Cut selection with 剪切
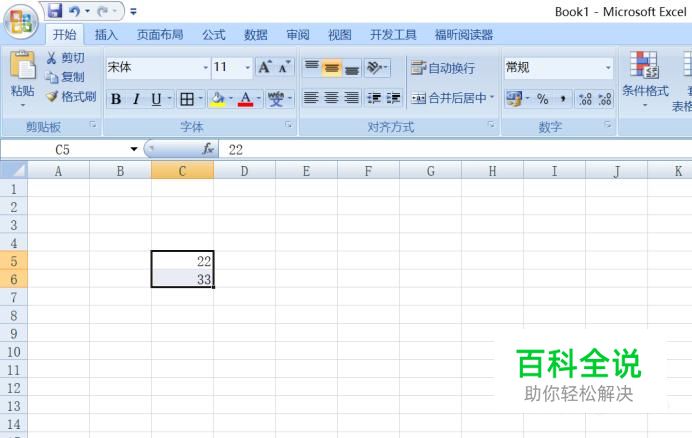The image size is (692, 438). pyautogui.click(x=65, y=58)
